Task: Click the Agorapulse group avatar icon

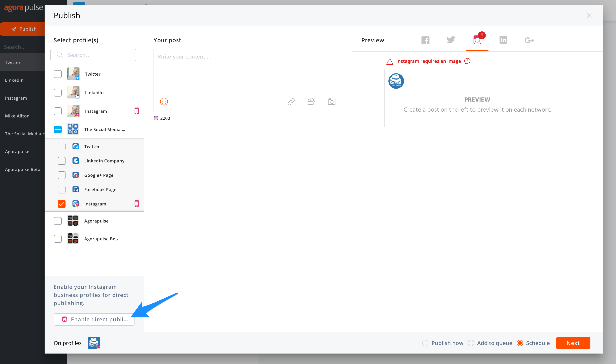Action: click(x=73, y=221)
